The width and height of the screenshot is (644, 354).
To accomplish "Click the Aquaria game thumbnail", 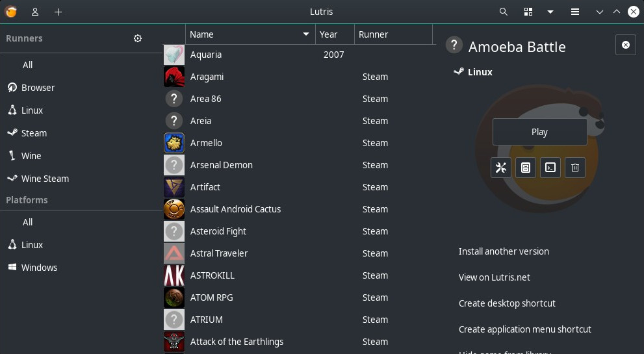I will 174,55.
